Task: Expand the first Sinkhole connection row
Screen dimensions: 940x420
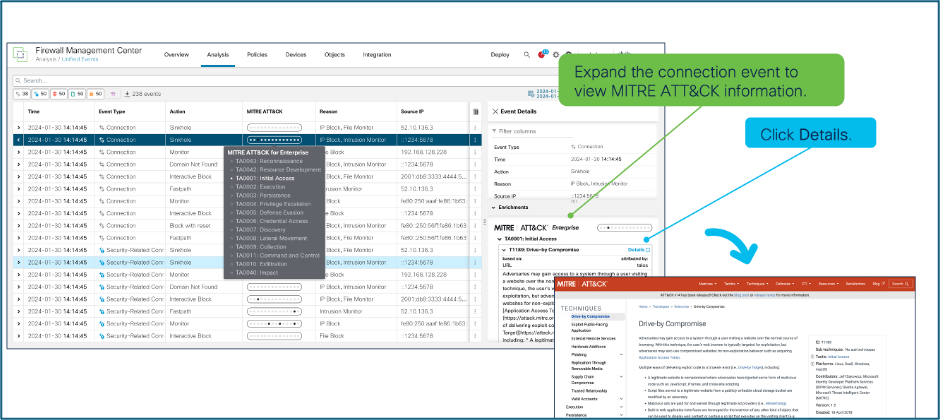Action: (x=18, y=128)
